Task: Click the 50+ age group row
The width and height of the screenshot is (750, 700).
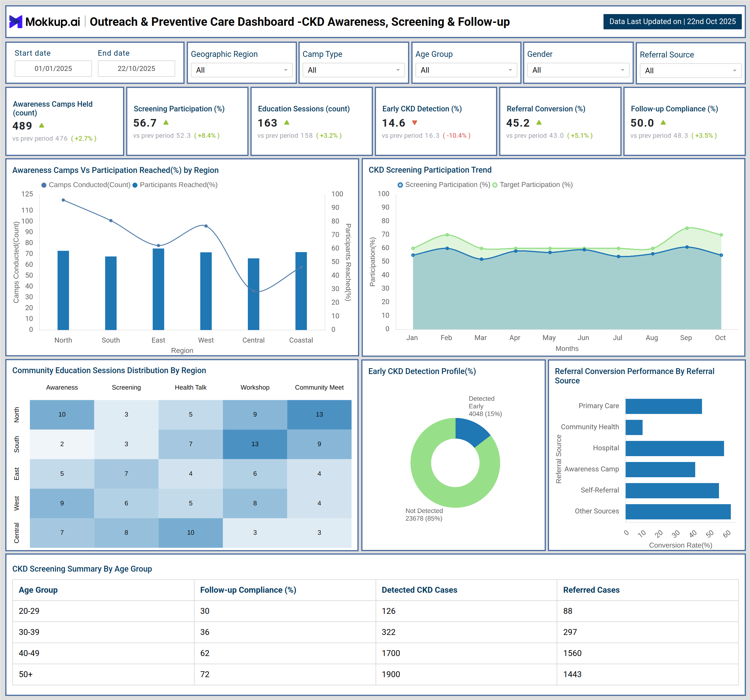Action: coord(375,675)
